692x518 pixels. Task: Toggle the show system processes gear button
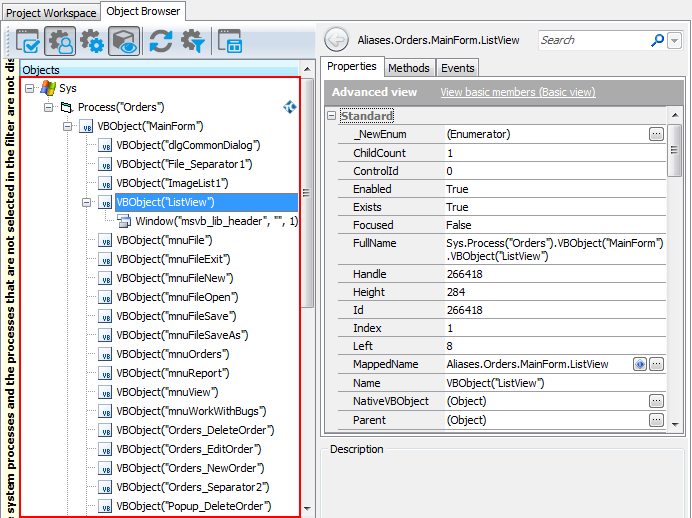click(92, 41)
